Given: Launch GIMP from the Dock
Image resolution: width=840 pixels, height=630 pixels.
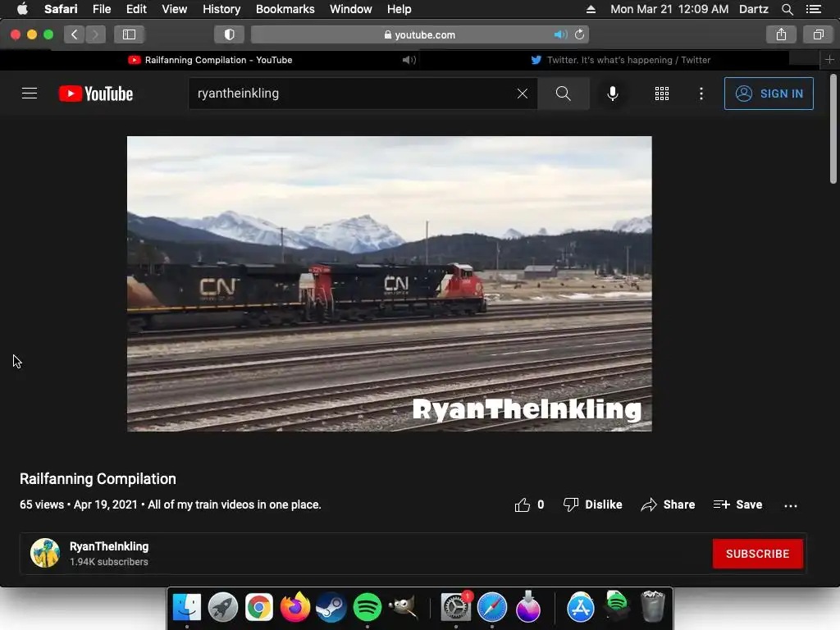Looking at the screenshot, I should pyautogui.click(x=403, y=607).
